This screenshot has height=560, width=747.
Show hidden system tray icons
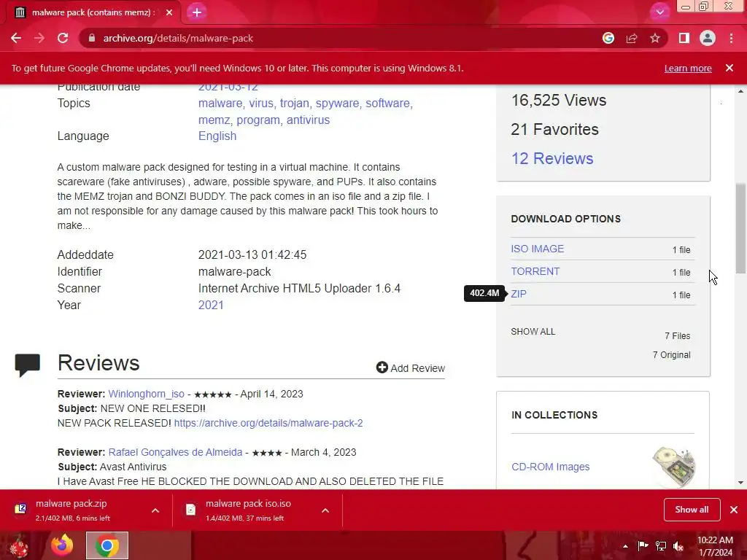tap(625, 546)
